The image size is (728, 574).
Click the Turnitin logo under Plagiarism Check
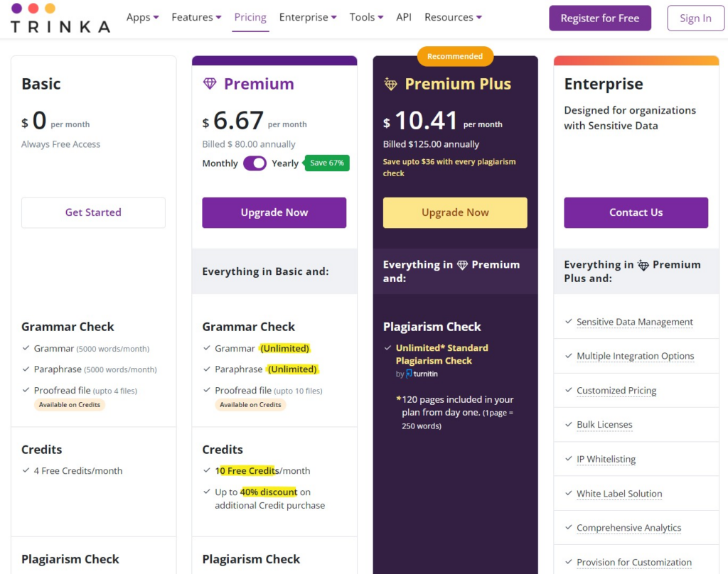[422, 374]
